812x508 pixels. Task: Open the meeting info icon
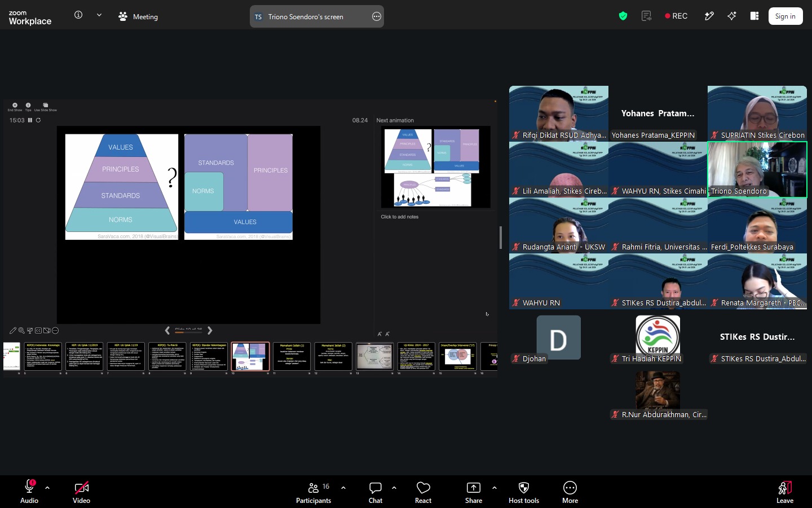pos(78,15)
